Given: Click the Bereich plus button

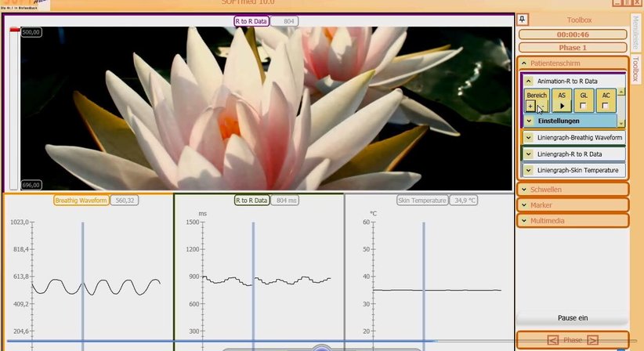Looking at the screenshot, I should (530, 106).
